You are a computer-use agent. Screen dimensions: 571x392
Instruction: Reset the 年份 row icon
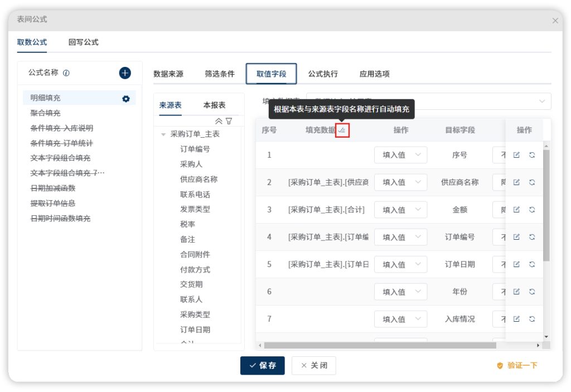tap(532, 292)
